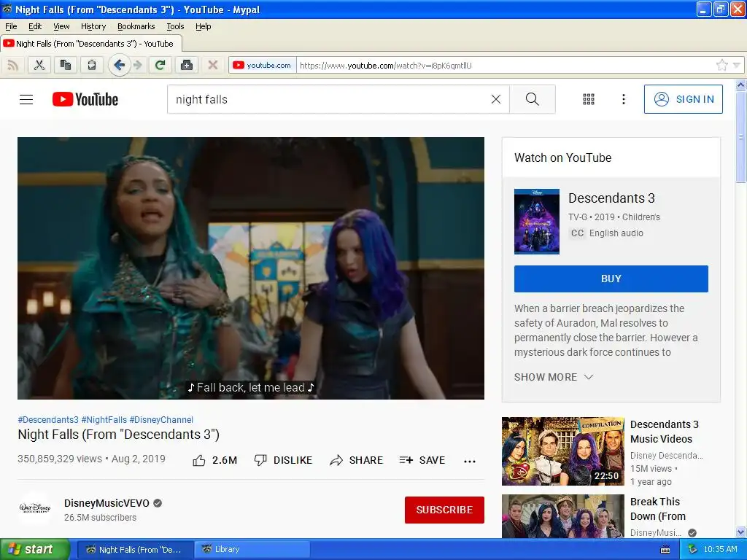Open the File menu
Screen dimensions: 747x560
click(x=11, y=26)
